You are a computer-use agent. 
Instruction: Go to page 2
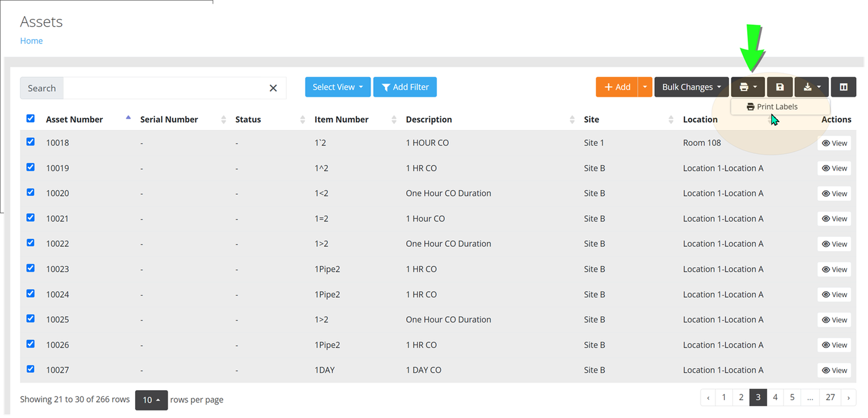pyautogui.click(x=741, y=398)
